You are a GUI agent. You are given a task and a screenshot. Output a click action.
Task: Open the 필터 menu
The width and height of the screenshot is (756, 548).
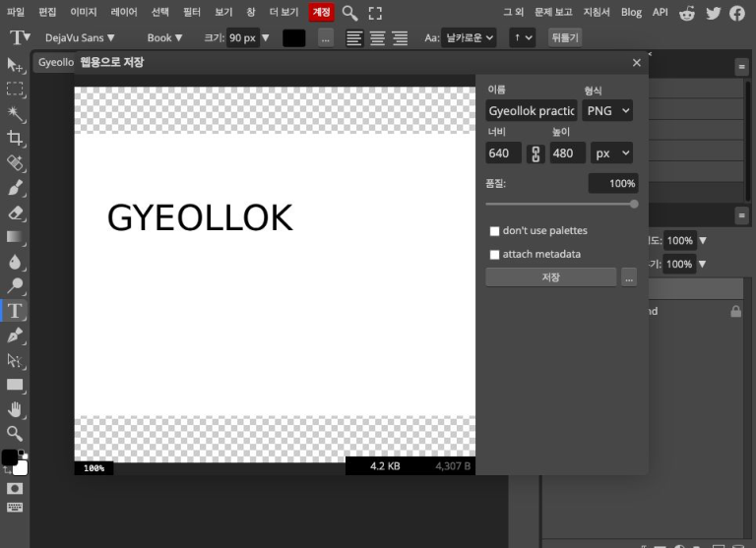click(192, 12)
